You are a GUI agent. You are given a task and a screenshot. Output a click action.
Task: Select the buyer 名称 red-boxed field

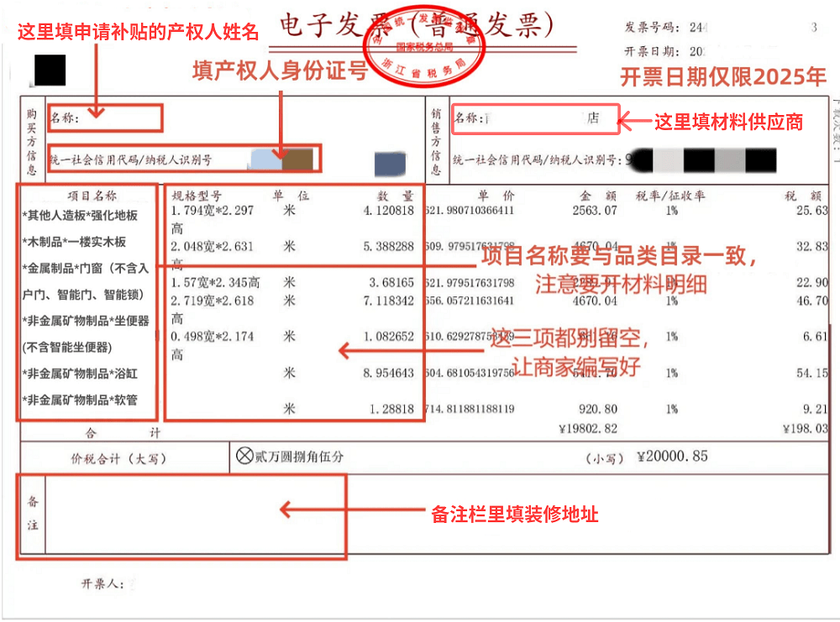(104, 118)
